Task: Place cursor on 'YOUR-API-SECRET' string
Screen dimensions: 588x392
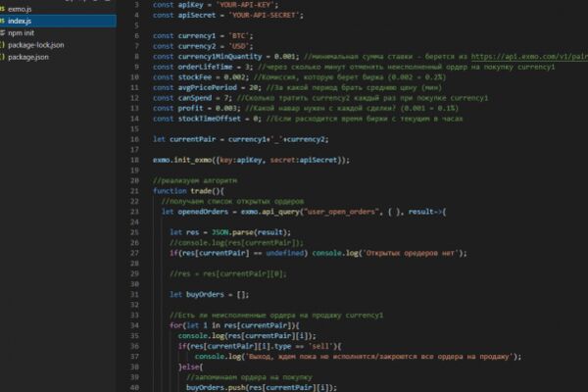Action: tap(267, 16)
